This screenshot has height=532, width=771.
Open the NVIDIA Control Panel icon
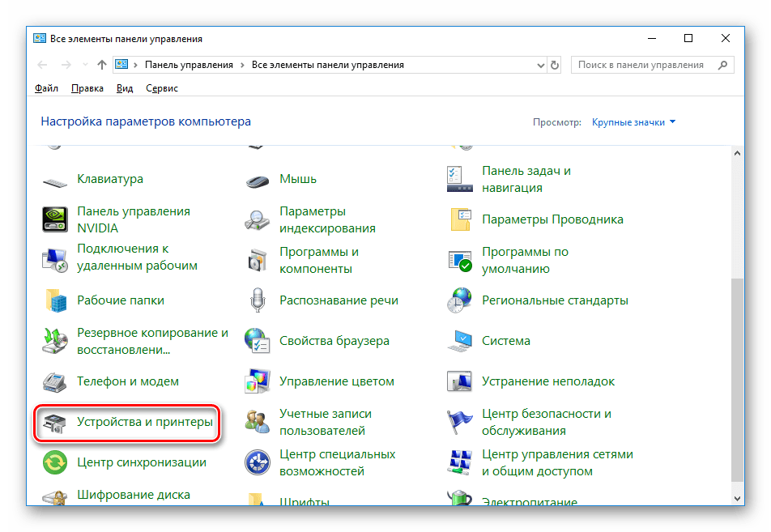[54, 219]
